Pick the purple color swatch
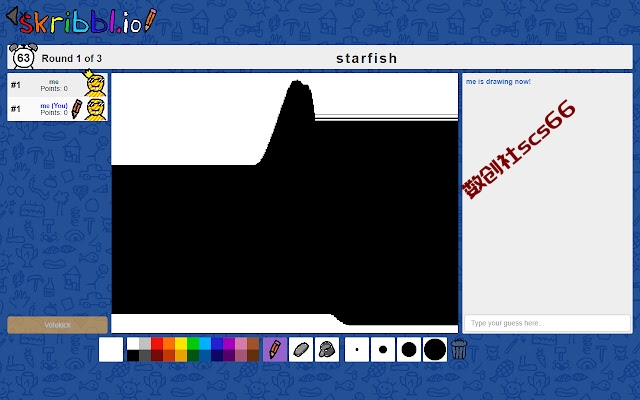Image resolution: width=640 pixels, height=400 pixels. point(229,343)
